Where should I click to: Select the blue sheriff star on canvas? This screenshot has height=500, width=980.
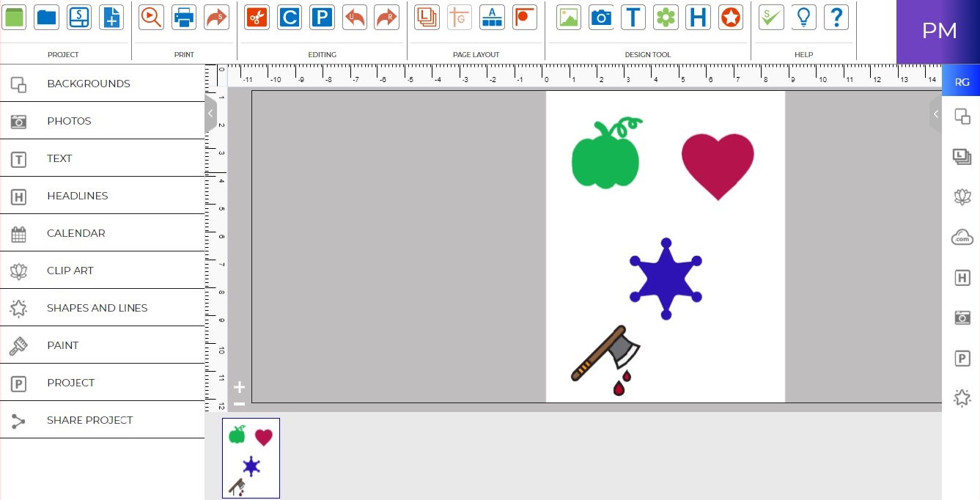tap(666, 279)
